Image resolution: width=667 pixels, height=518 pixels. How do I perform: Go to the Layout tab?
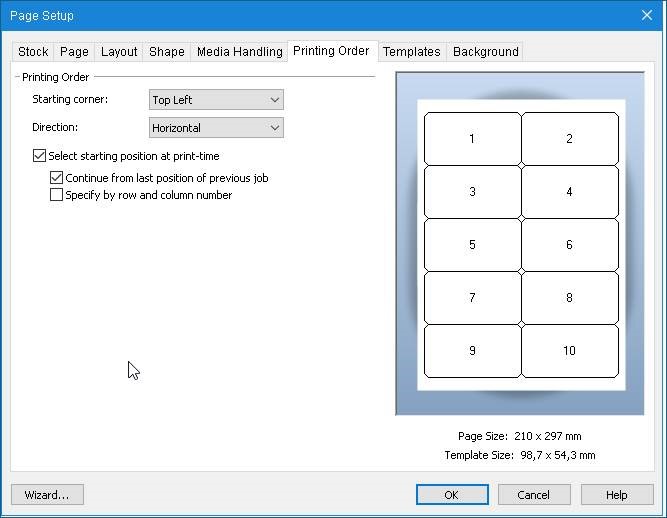pyautogui.click(x=119, y=52)
